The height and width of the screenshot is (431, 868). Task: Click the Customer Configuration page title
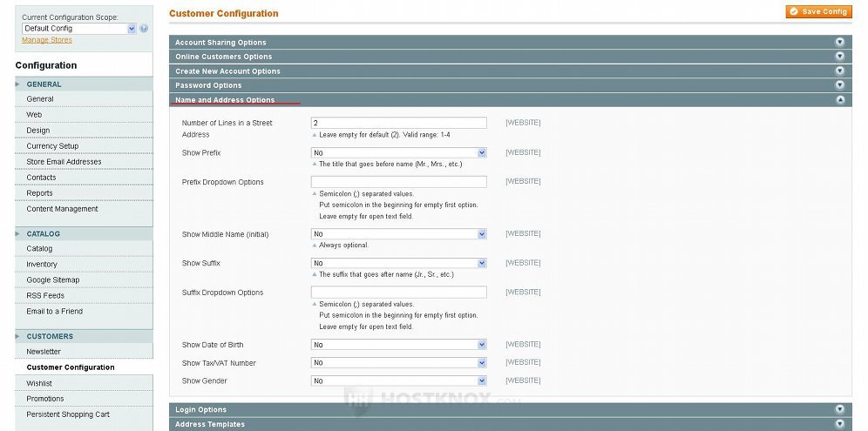[224, 13]
